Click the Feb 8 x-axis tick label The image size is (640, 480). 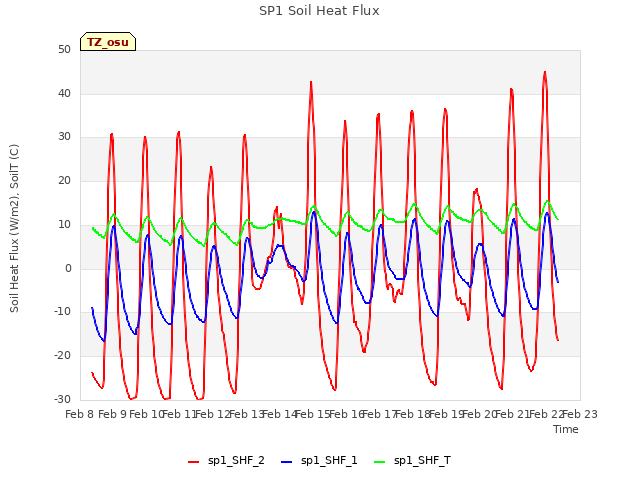[x=80, y=414]
